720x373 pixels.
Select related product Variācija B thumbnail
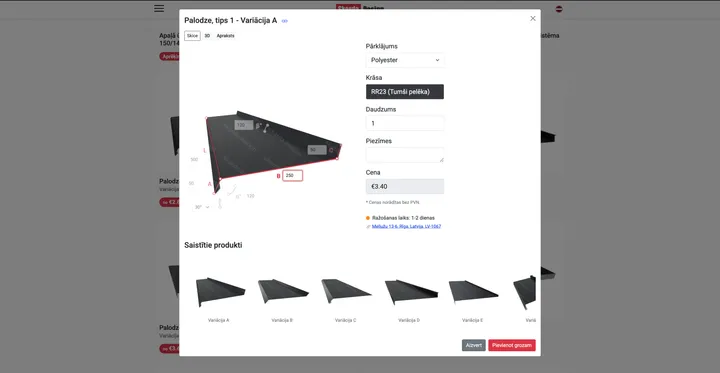282,292
